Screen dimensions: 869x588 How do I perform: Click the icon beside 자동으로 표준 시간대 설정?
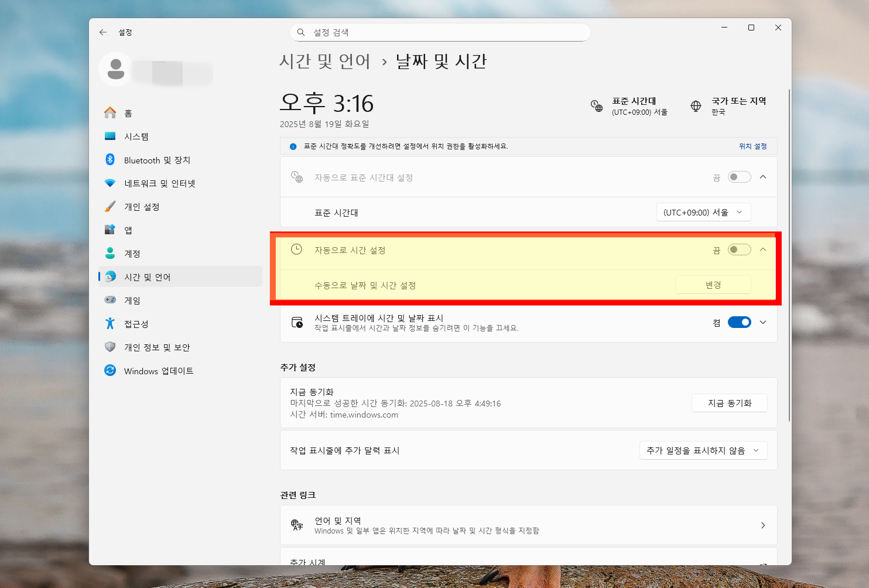click(x=297, y=177)
